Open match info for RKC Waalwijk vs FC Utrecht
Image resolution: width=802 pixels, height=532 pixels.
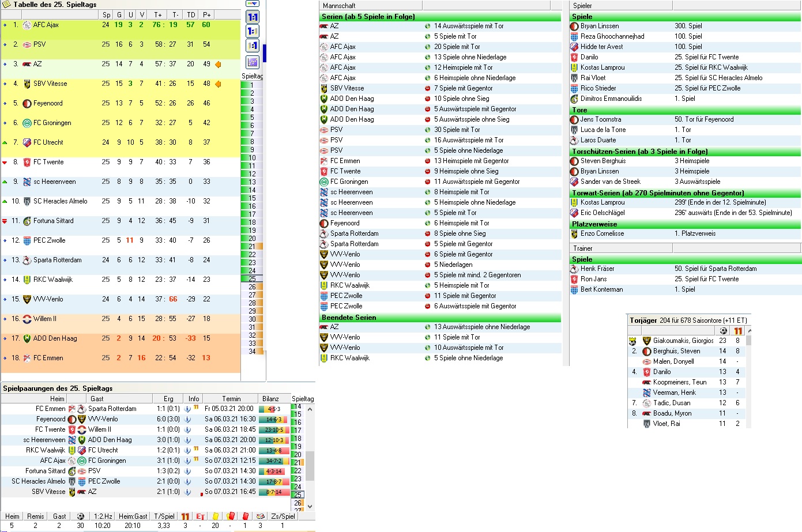[187, 450]
